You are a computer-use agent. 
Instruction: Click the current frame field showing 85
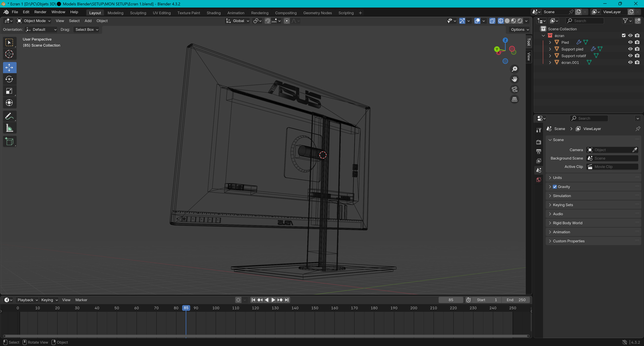pyautogui.click(x=451, y=300)
